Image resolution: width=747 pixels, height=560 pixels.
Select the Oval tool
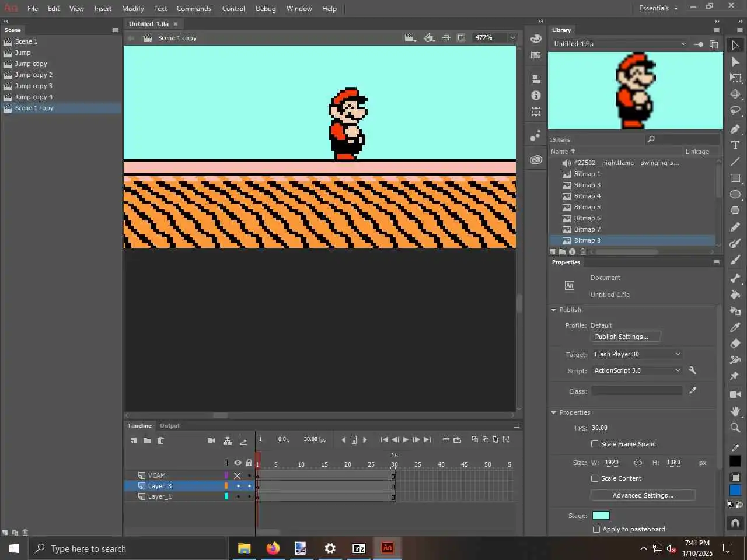click(735, 194)
